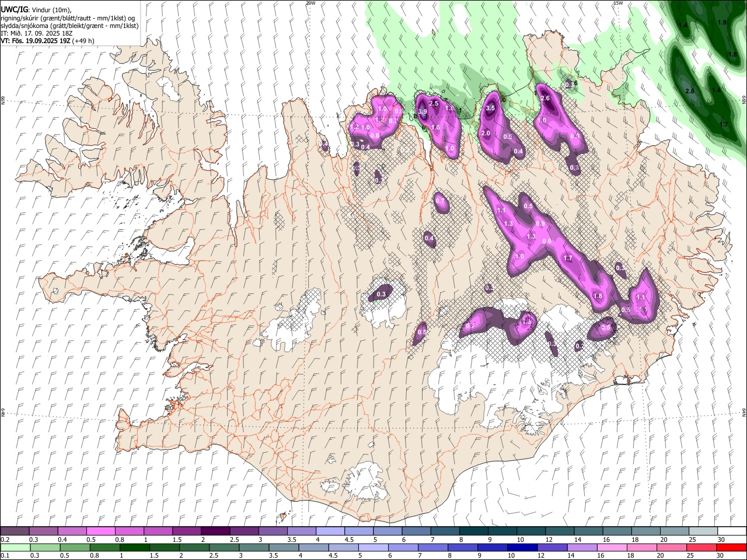Pick the crimson 25–30 rain legend swatch
This screenshot has height=560, width=747.
[701, 547]
